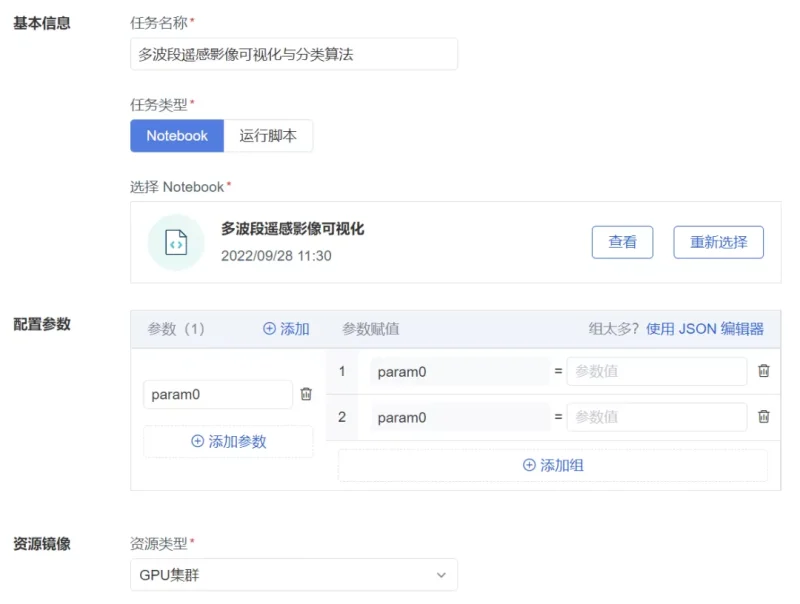Click 查看 to view the Notebook
800x604 pixels.
tap(622, 242)
